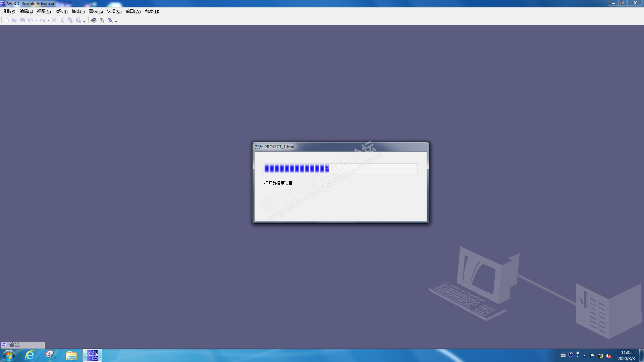Screen dimensions: 644x362
Task: Open the 项目(P) menu
Action: (8, 11)
